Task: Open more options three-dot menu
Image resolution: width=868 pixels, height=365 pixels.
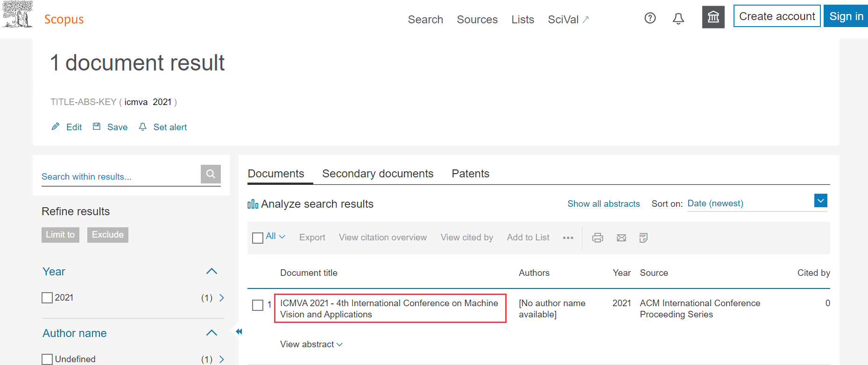Action: coord(568,238)
